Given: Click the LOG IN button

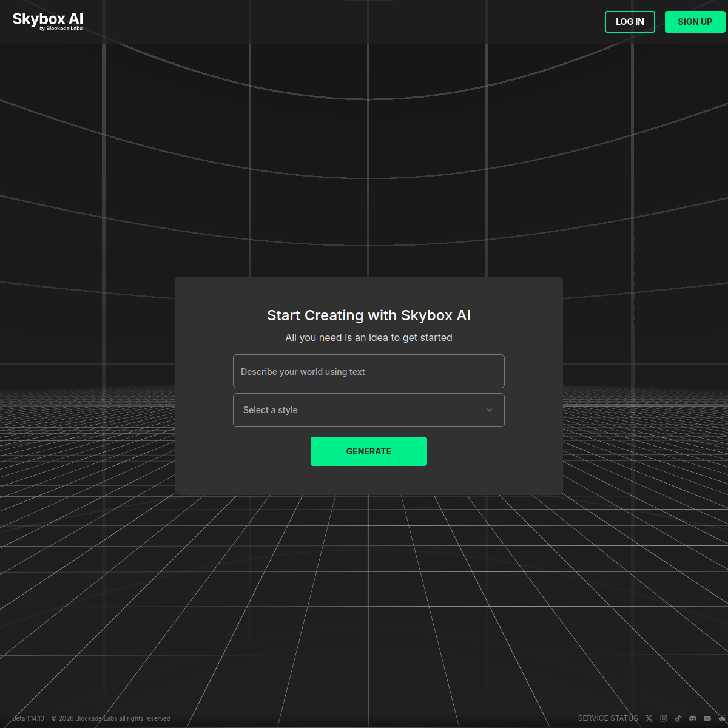Looking at the screenshot, I should (630, 22).
